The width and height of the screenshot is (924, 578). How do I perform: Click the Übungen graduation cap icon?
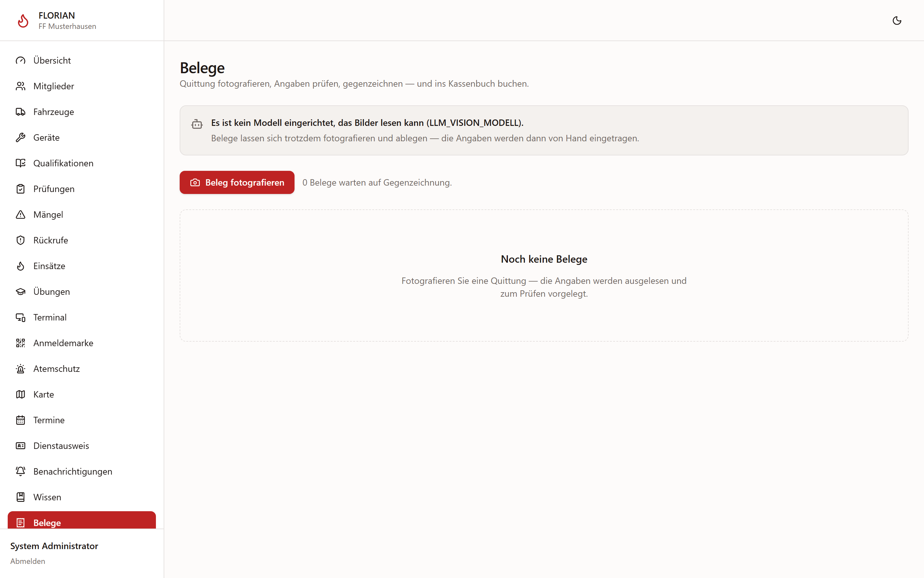21,292
